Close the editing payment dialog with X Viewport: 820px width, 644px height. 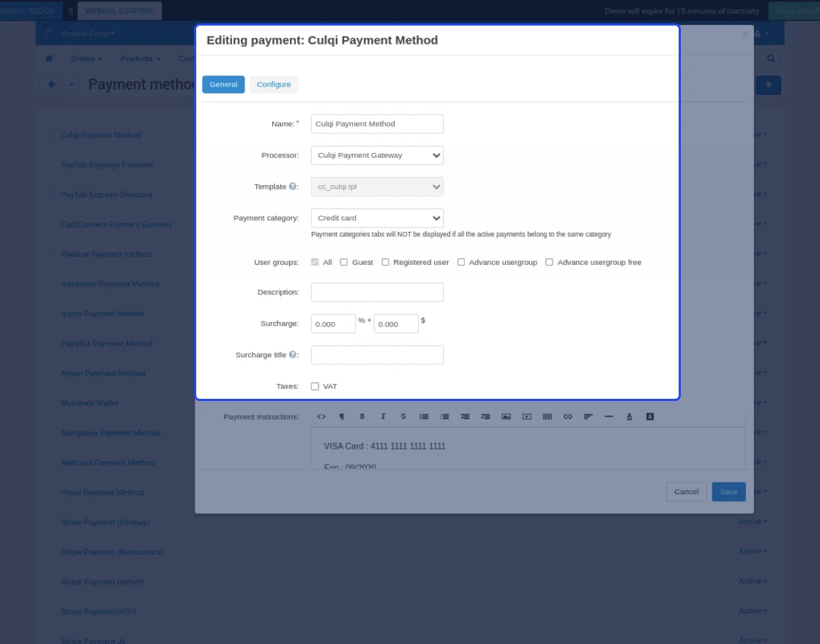(x=745, y=34)
